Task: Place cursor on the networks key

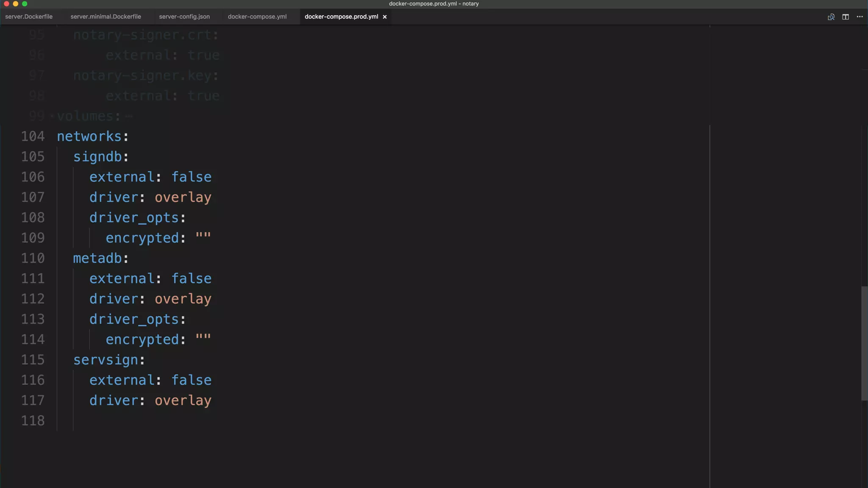Action: coord(89,136)
